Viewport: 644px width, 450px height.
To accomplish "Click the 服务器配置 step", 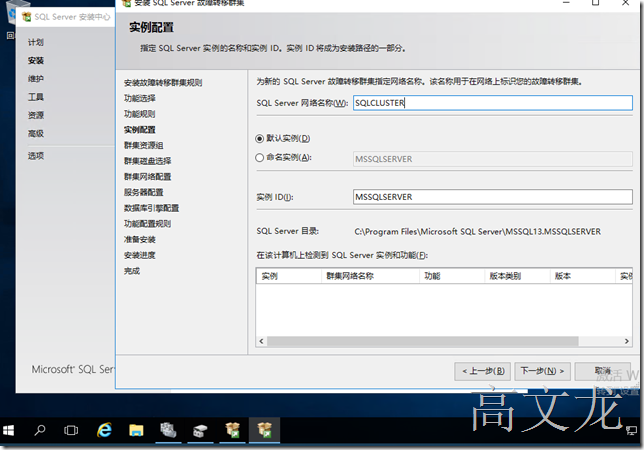I will [144, 193].
